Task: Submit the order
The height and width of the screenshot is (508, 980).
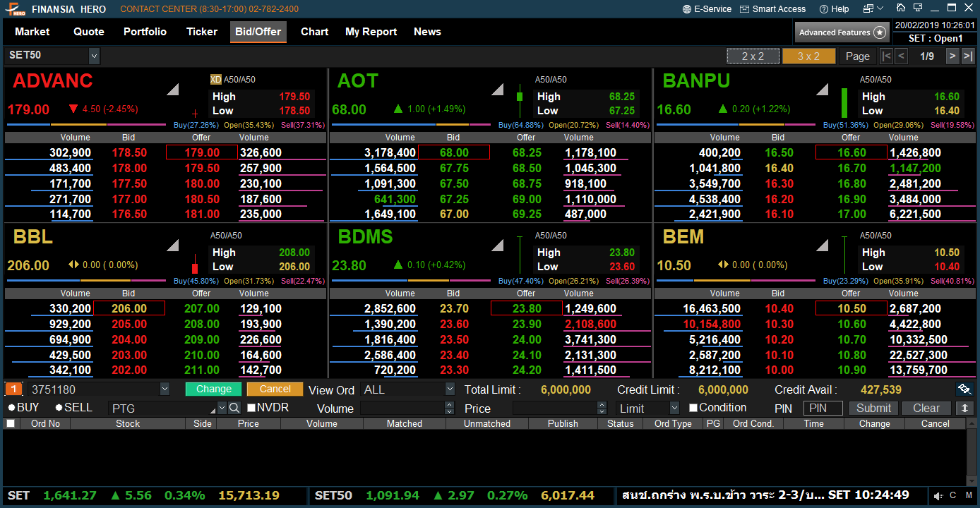Action: coord(873,408)
